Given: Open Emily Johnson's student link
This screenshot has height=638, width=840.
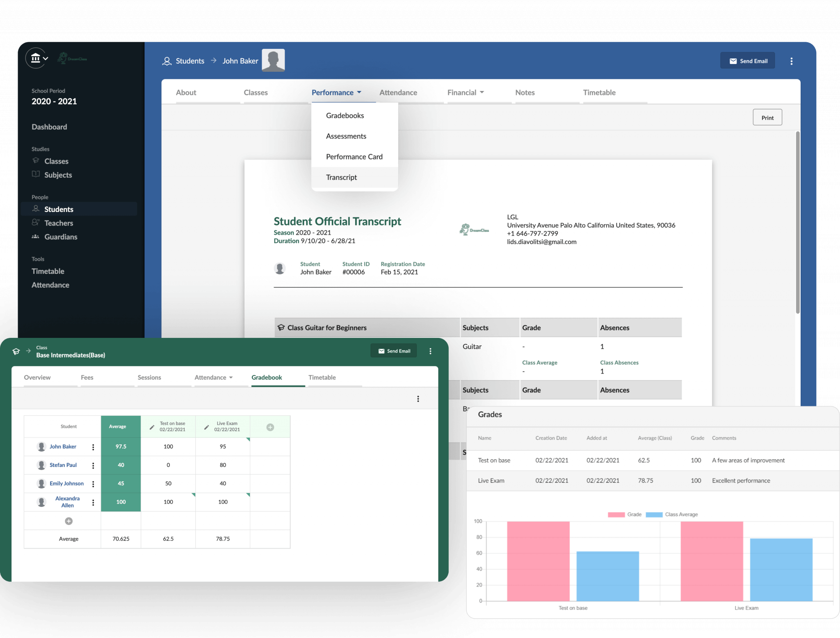Looking at the screenshot, I should pos(66,483).
